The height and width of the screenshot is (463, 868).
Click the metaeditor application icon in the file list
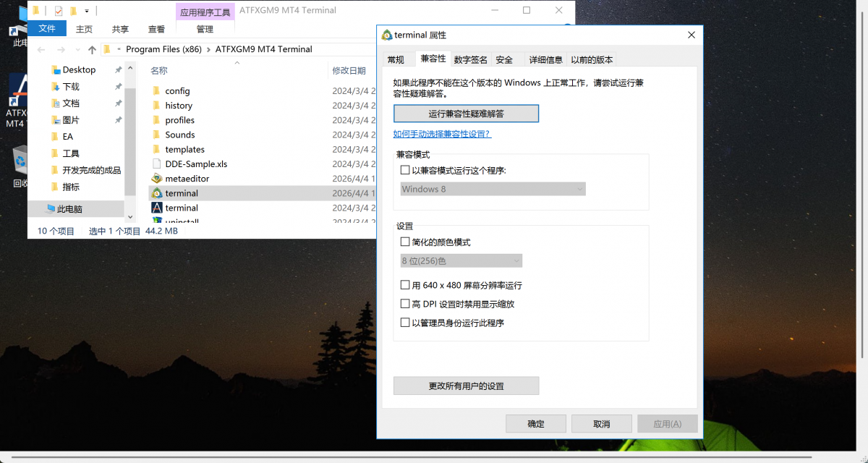[x=157, y=179]
